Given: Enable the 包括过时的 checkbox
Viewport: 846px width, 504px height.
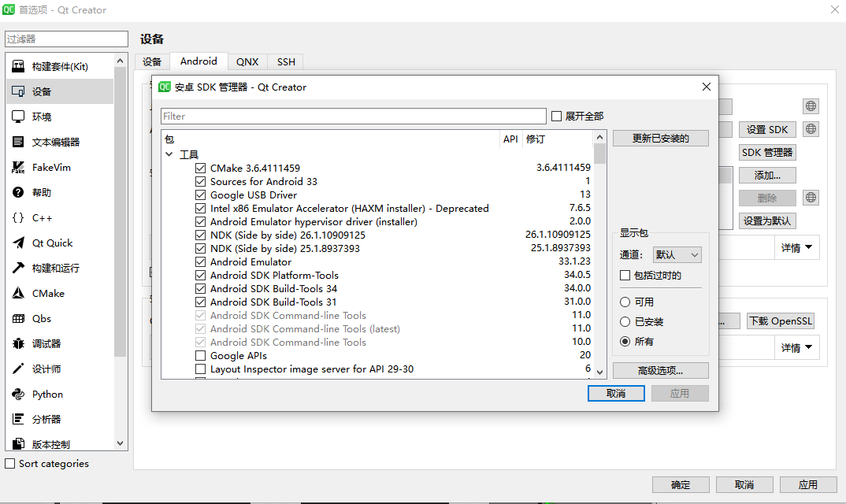Looking at the screenshot, I should pyautogui.click(x=625, y=275).
